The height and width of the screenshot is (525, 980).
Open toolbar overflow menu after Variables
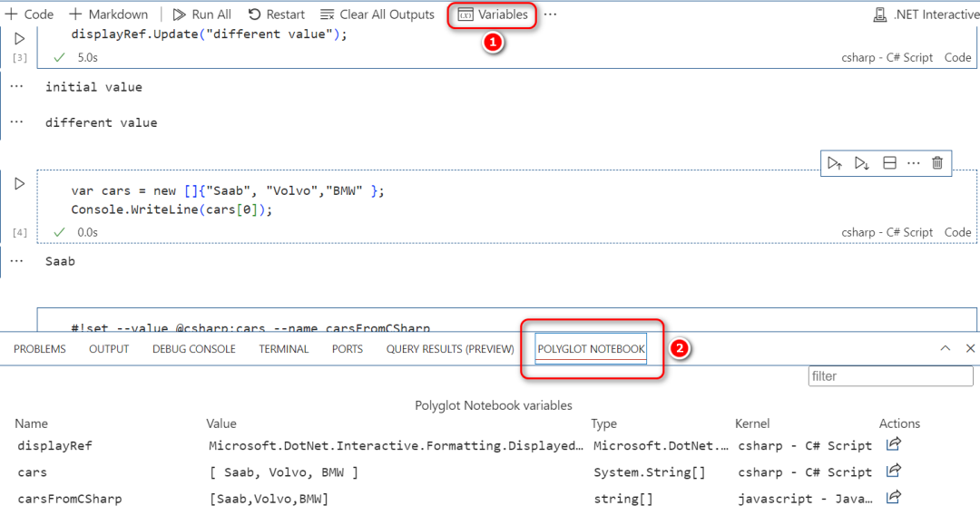(550, 15)
